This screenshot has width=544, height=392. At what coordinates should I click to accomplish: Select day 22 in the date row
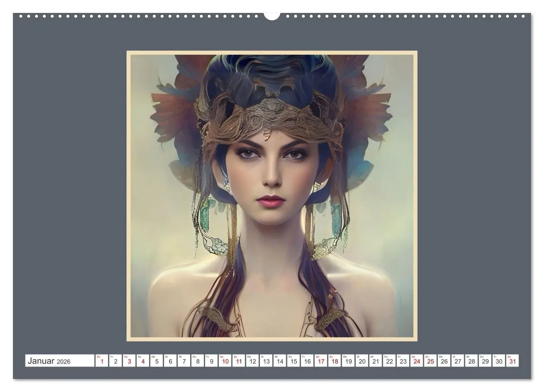click(389, 361)
